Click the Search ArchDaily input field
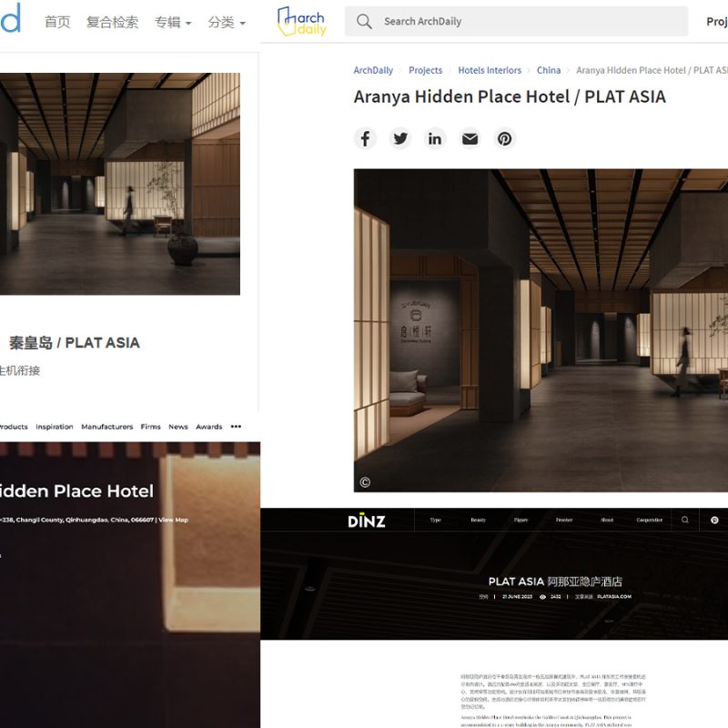Screen dimensions: 728x728 (x=528, y=21)
